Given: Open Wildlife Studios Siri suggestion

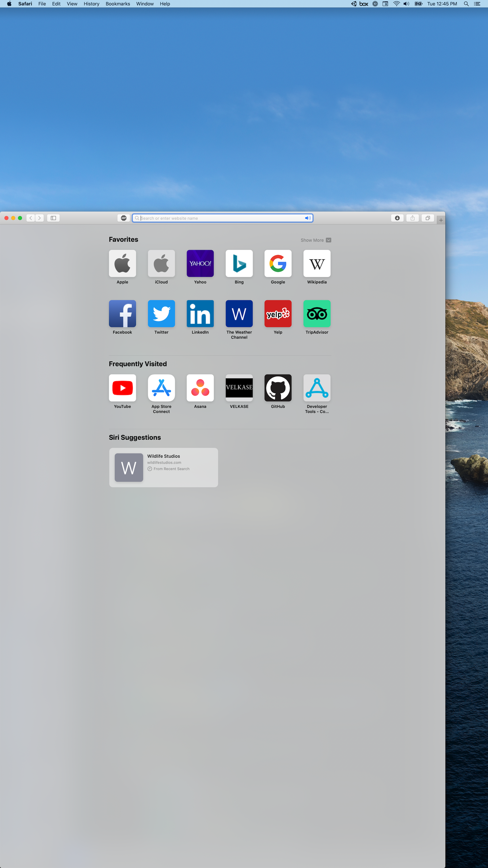Looking at the screenshot, I should tap(163, 468).
